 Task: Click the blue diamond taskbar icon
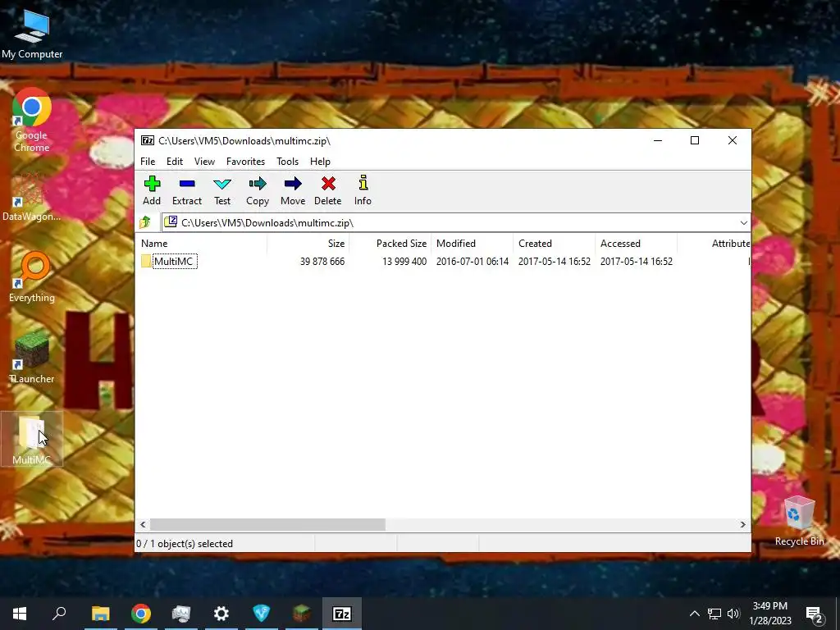point(262,614)
